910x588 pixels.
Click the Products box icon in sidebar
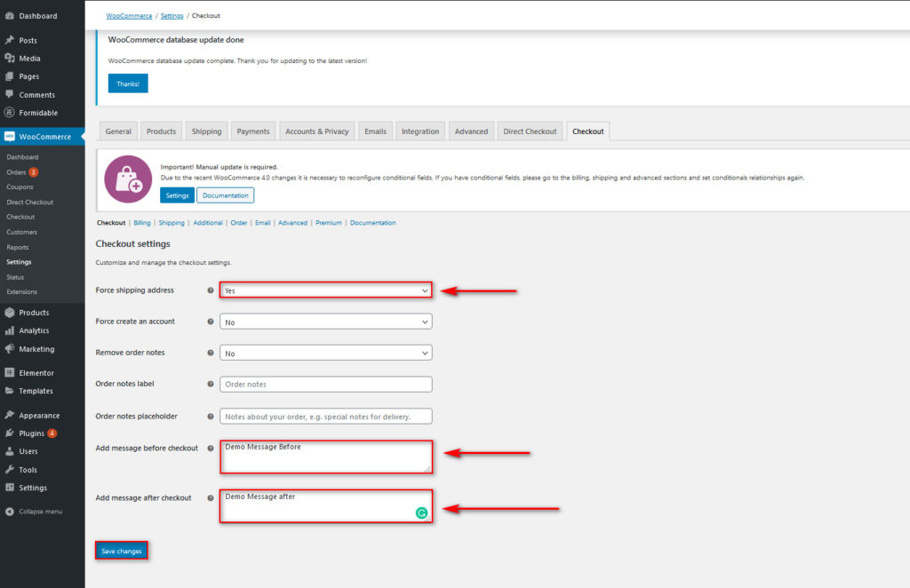9,312
